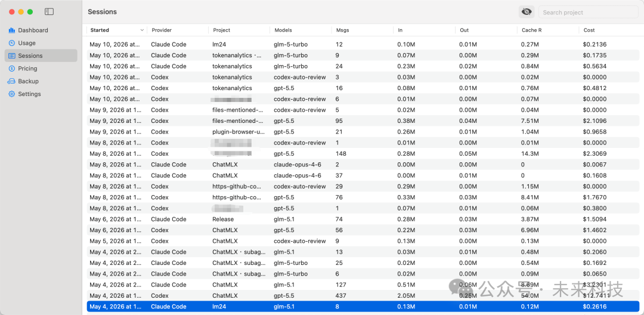Focus the Search project field

(x=589, y=13)
